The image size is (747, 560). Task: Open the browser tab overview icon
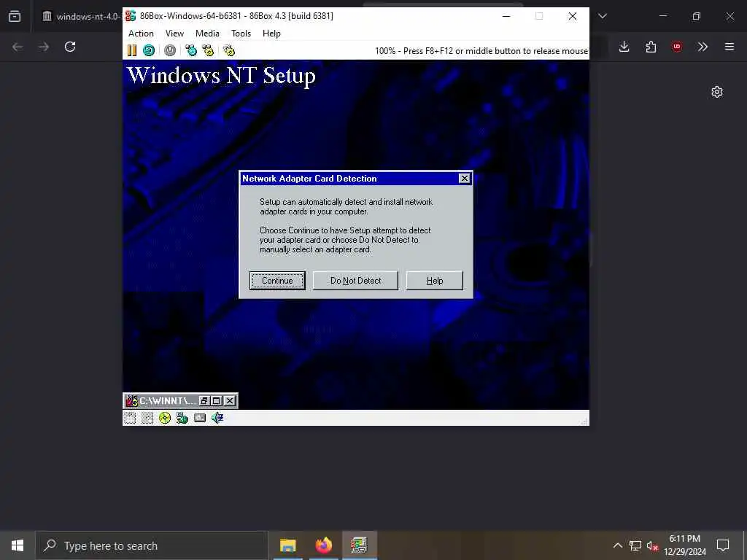15,16
